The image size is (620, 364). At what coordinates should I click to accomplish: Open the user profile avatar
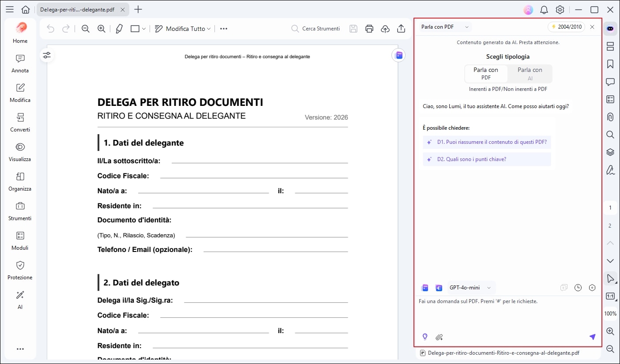528,9
